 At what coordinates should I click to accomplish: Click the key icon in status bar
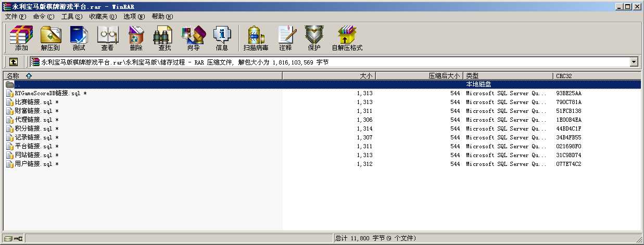pos(18,238)
